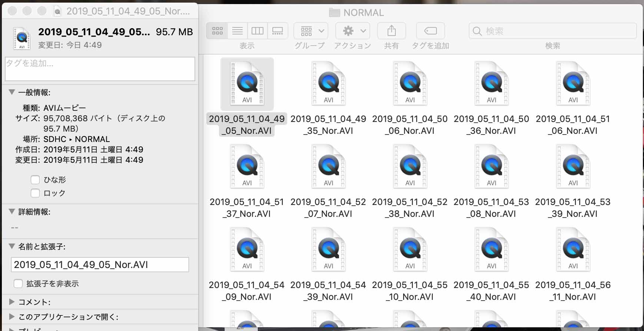Enable the ひな形 checkbox
644x331 pixels.
click(x=35, y=180)
